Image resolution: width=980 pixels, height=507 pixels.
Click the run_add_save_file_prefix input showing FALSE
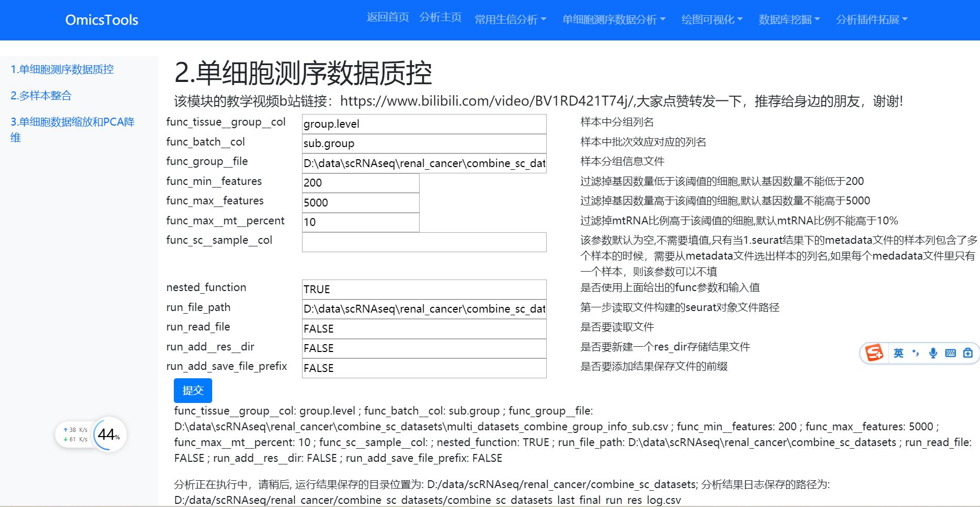[424, 368]
